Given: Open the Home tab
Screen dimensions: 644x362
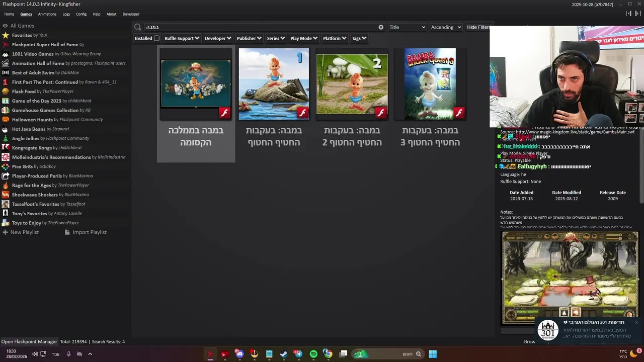Looking at the screenshot, I should pos(9,14).
